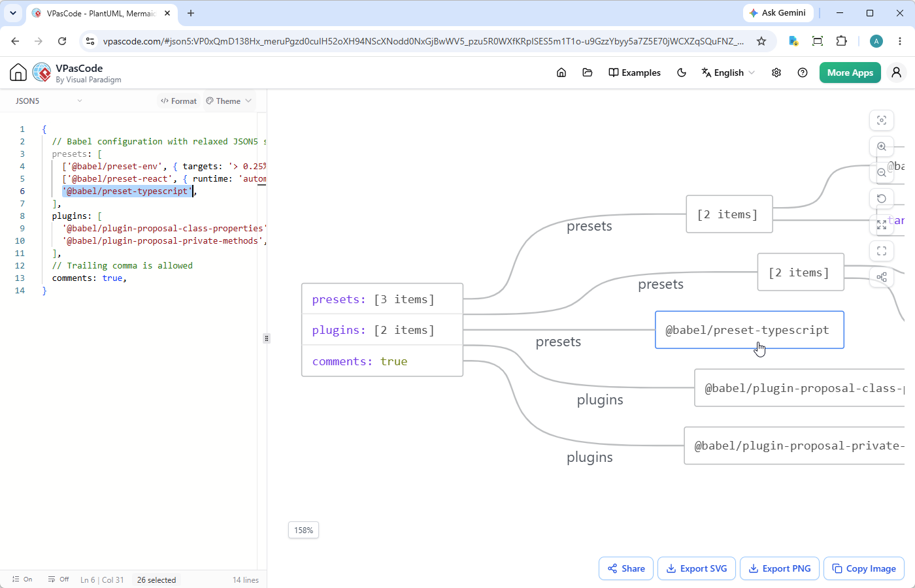This screenshot has width=915, height=588.
Task: Click the Format button in editor
Action: [x=178, y=101]
